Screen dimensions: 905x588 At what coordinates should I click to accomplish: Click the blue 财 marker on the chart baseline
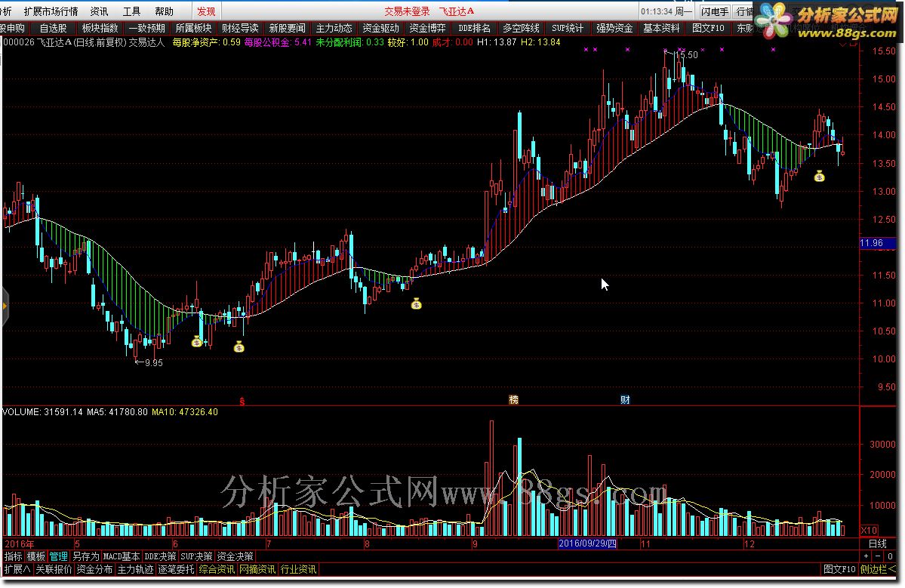point(625,400)
